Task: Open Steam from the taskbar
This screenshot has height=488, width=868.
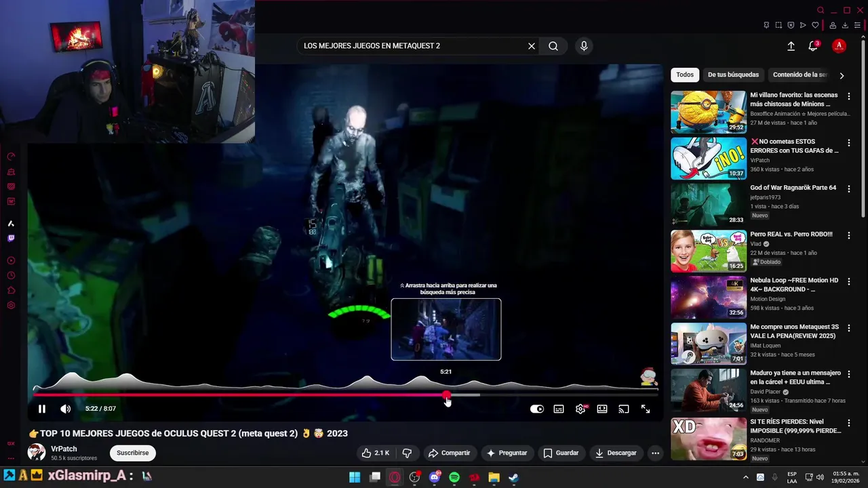Action: pos(513,477)
